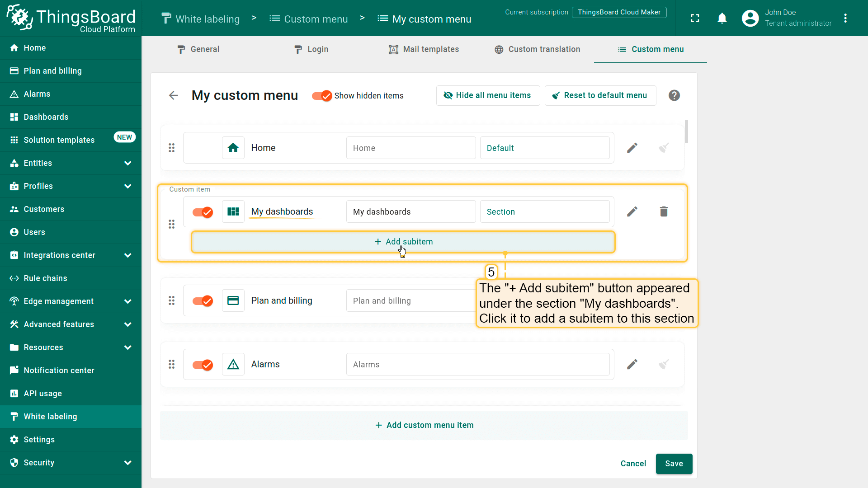Turn off the Alarms menu item toggle
868x488 pixels.
pyautogui.click(x=203, y=365)
